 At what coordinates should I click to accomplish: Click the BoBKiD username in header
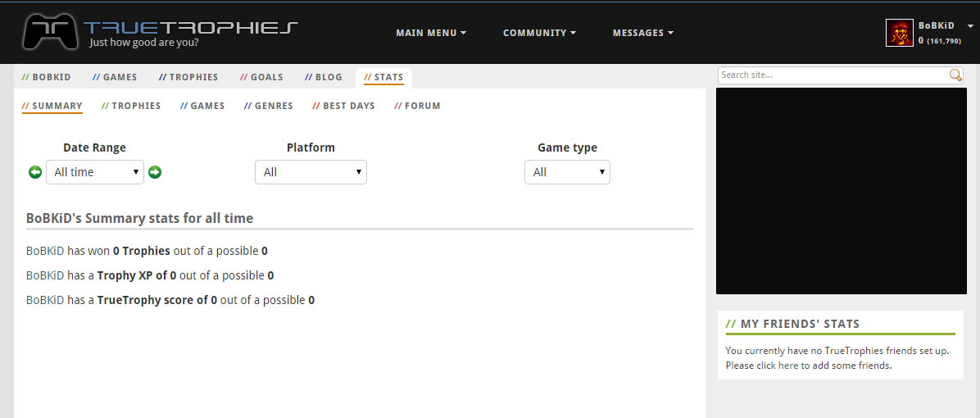tap(936, 26)
